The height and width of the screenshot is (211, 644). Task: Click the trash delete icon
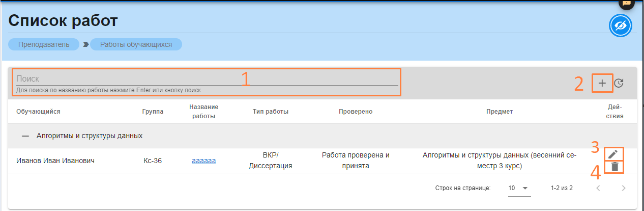[x=614, y=167]
